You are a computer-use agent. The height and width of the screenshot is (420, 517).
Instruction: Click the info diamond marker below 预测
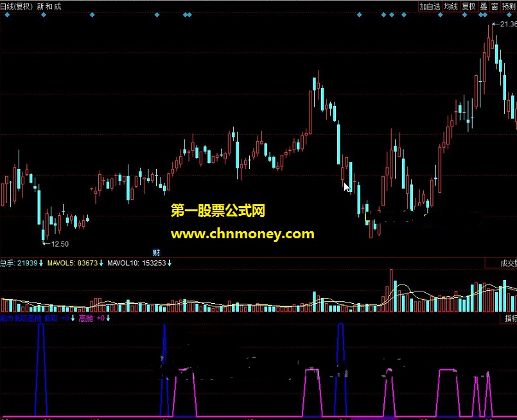tap(509, 15)
